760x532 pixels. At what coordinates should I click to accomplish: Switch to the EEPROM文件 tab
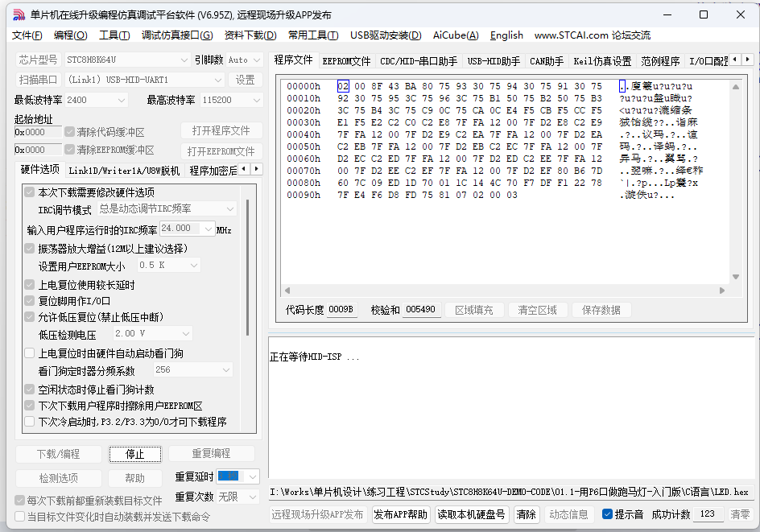tap(345, 59)
